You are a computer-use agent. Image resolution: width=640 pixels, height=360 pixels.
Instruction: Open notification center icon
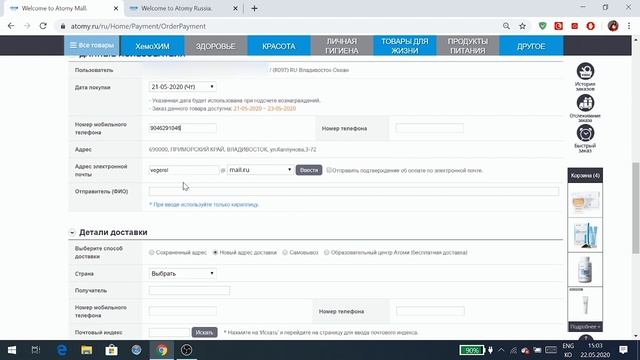coord(623,350)
